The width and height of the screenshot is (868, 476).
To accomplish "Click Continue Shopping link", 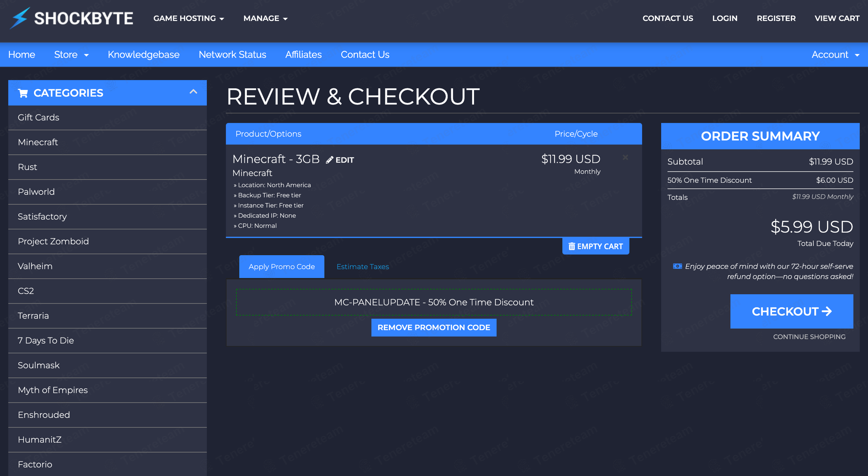I will [809, 337].
